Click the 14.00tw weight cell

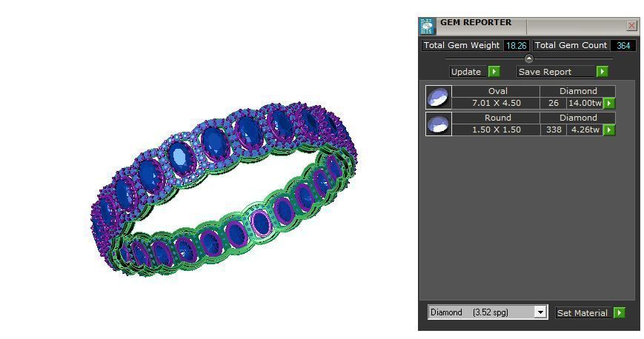[585, 103]
